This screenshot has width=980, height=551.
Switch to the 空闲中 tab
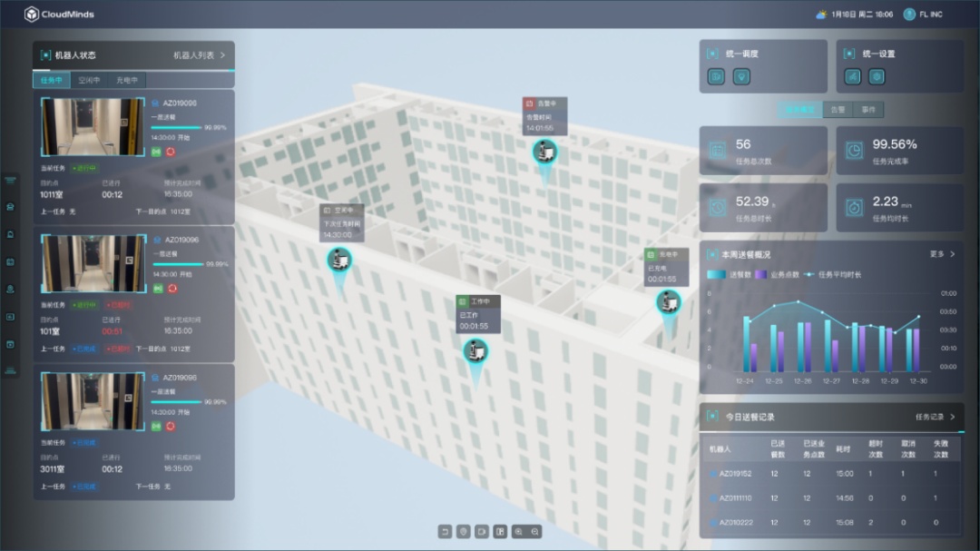(x=89, y=80)
